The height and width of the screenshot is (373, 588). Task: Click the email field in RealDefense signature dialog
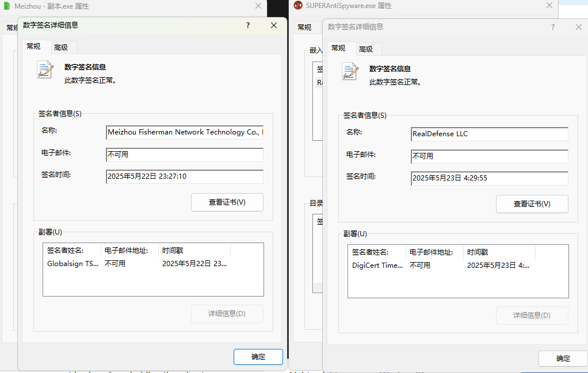tap(490, 156)
